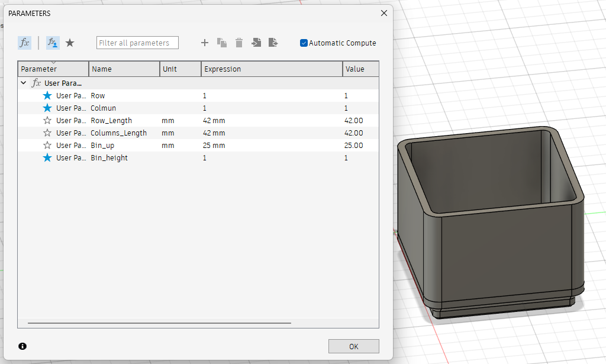The image size is (606, 364).
Task: Click the Colmun expression cell
Action: pos(271,108)
